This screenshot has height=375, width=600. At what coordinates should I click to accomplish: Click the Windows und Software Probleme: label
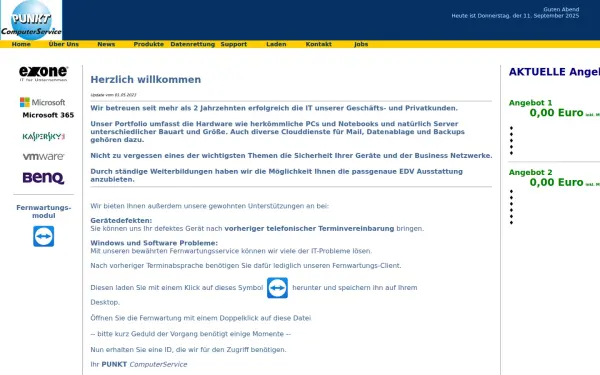(154, 243)
